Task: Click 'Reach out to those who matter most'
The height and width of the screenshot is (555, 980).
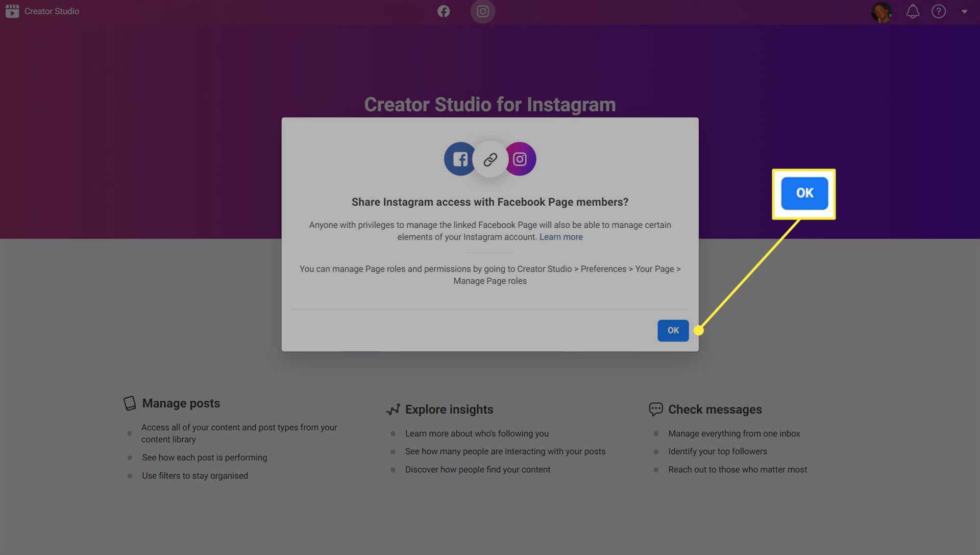Action: [x=738, y=470]
